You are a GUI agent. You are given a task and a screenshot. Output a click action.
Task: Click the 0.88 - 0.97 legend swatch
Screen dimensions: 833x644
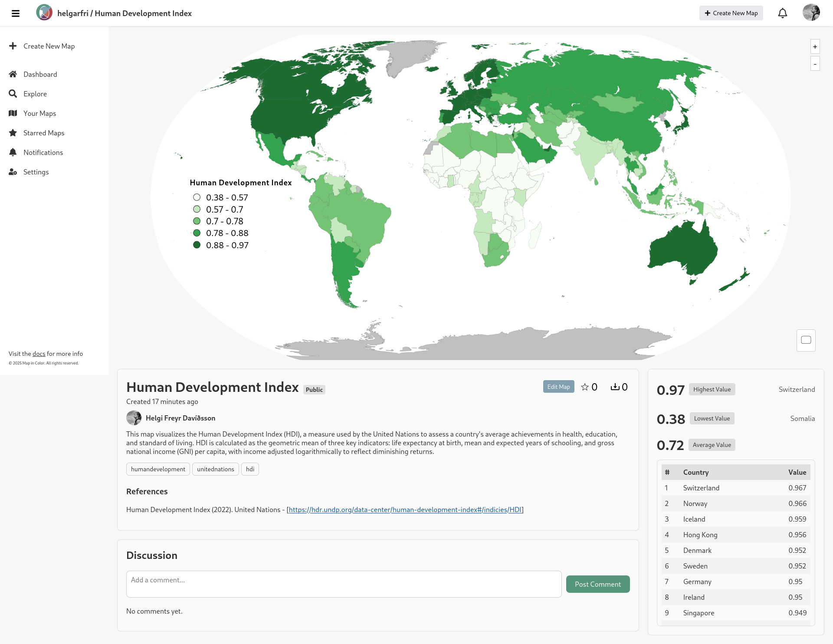[x=197, y=245]
